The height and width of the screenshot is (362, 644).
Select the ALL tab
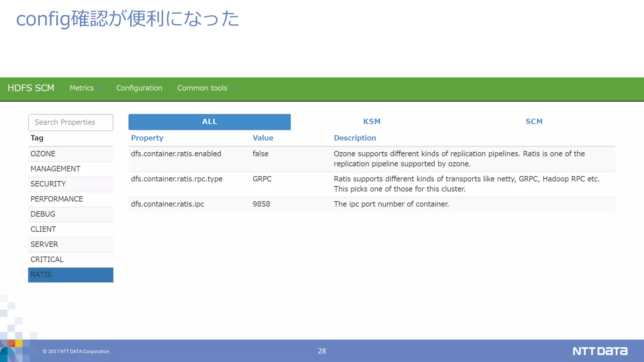[x=209, y=122]
